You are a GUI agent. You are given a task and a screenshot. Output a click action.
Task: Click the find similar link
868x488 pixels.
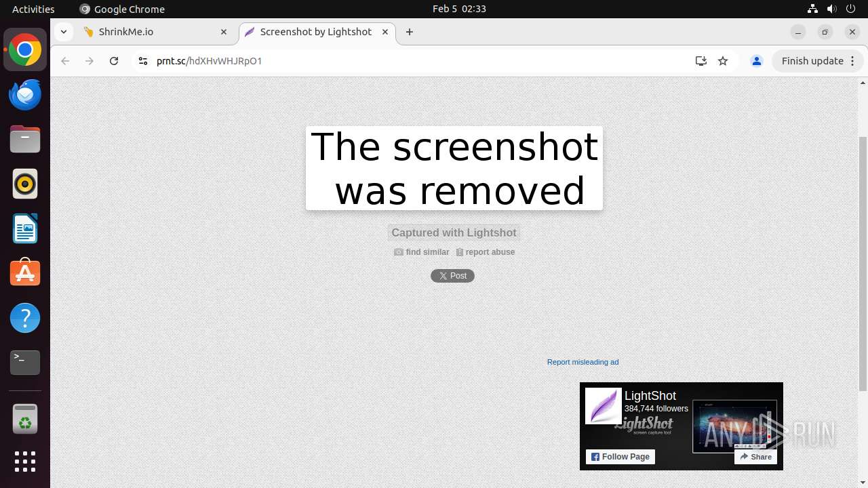pyautogui.click(x=421, y=252)
